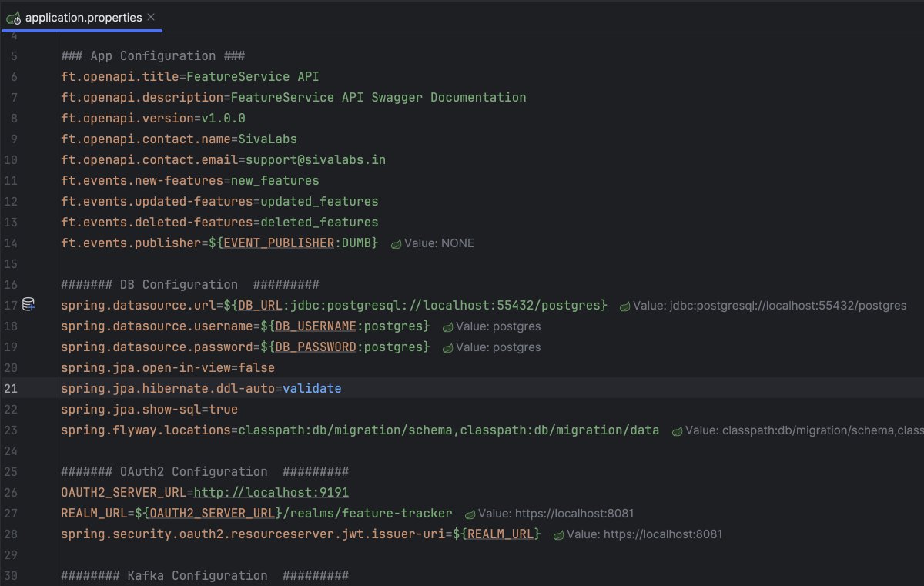Click the spring.jpa.open-in-view property key
The width and height of the screenshot is (924, 586).
(146, 367)
